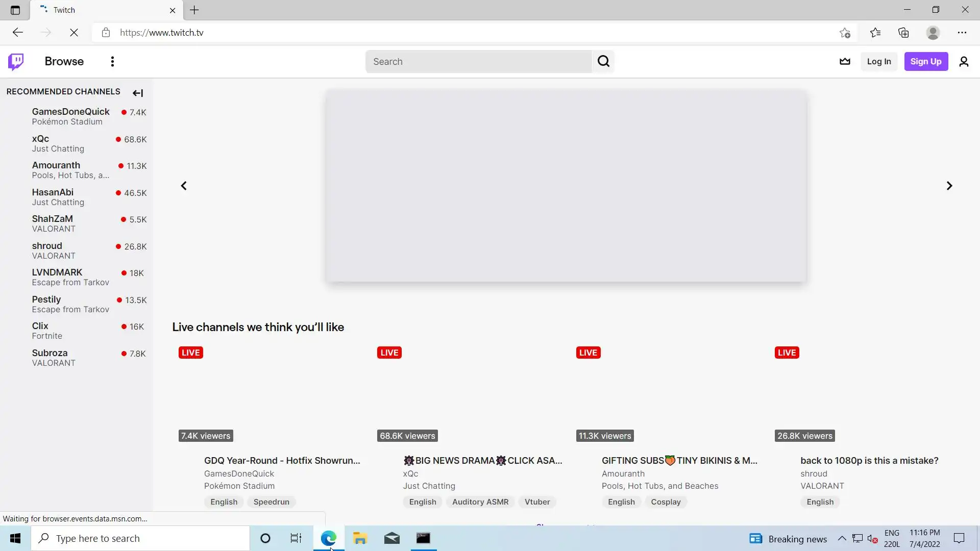Open Edge settings and more menu
The image size is (980, 551).
[962, 33]
